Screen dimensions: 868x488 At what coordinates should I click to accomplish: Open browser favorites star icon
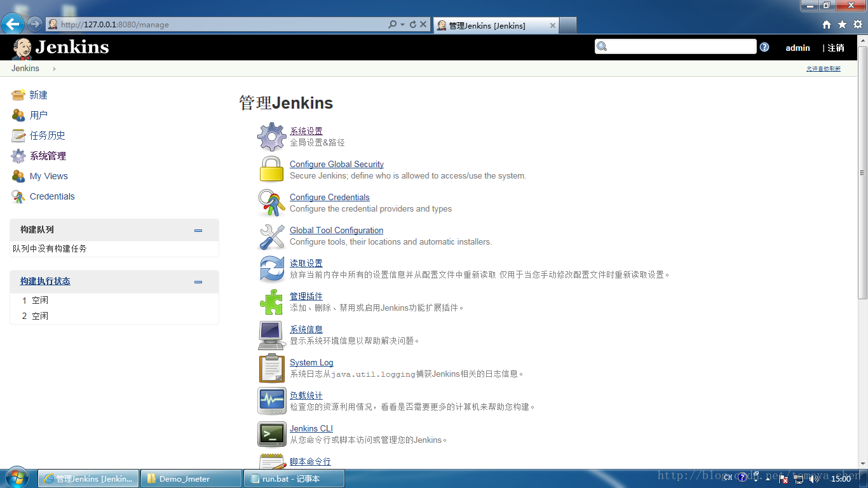[x=843, y=24]
